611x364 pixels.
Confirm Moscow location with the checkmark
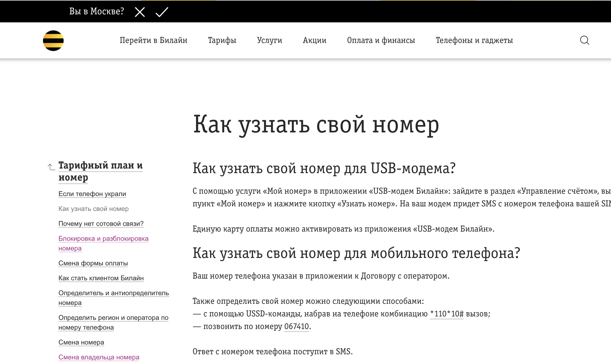(161, 12)
